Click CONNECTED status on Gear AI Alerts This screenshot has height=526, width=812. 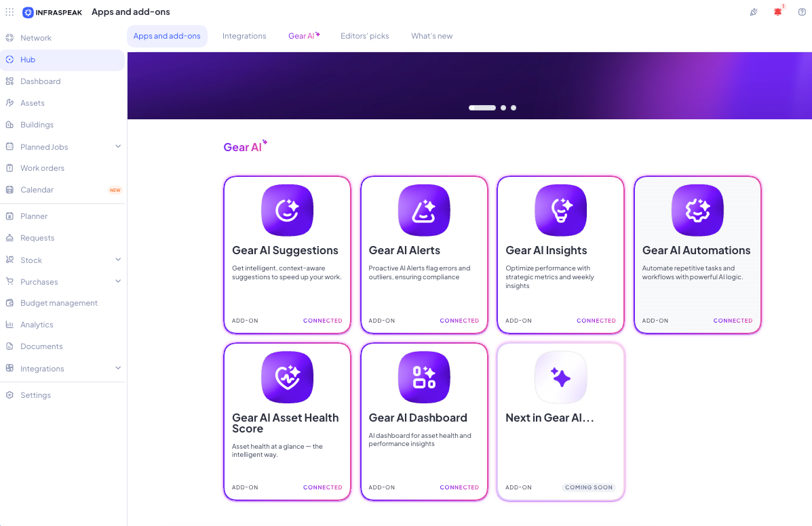click(x=459, y=321)
